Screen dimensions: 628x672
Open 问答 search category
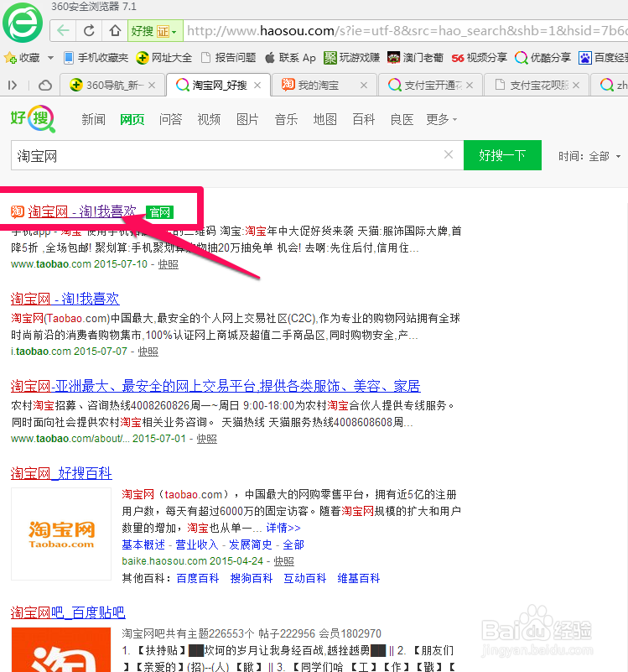click(170, 119)
